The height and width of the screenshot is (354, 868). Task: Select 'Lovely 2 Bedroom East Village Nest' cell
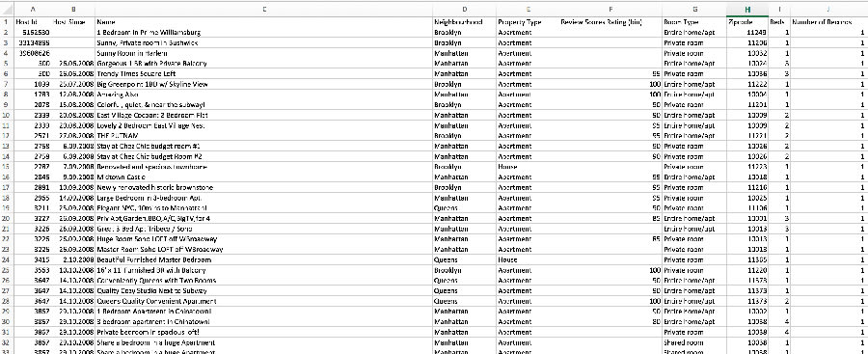click(x=264, y=125)
